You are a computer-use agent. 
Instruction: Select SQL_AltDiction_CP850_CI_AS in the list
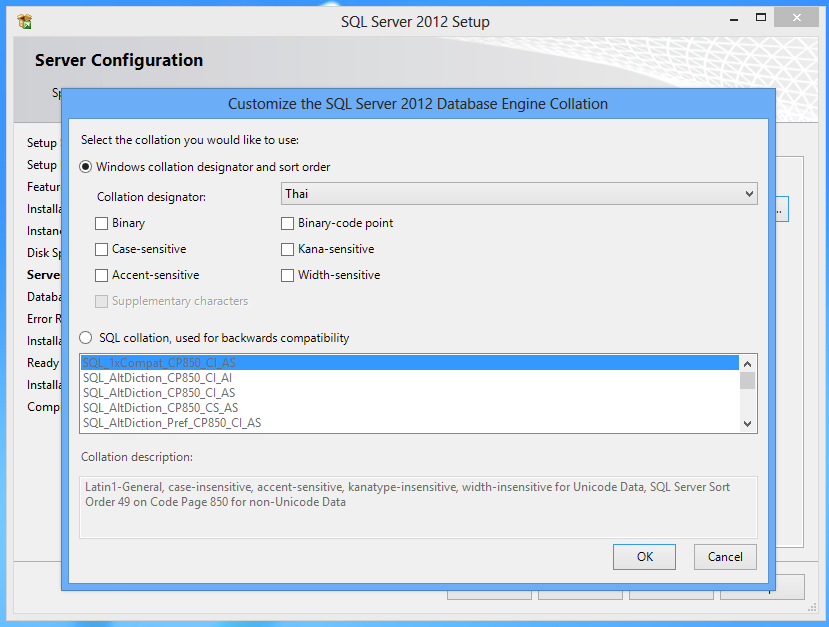(x=410, y=393)
